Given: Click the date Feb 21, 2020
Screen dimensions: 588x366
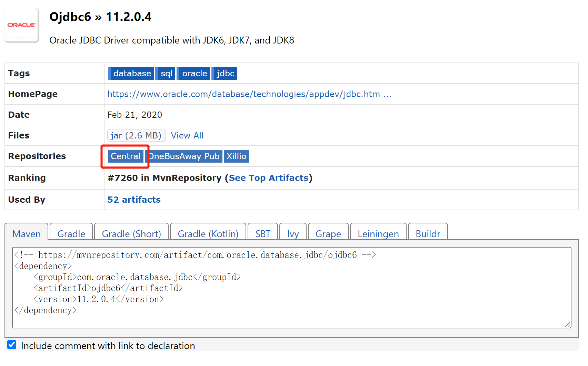Looking at the screenshot, I should (x=135, y=115).
